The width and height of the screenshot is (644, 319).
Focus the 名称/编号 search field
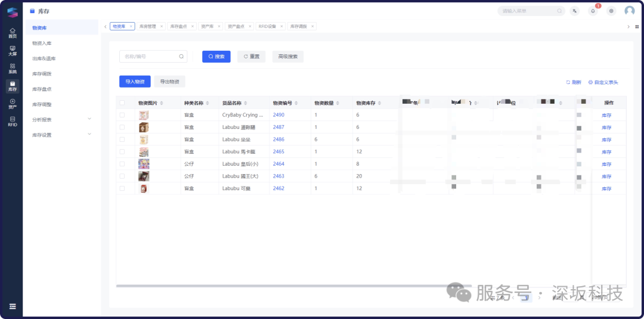[x=153, y=57]
